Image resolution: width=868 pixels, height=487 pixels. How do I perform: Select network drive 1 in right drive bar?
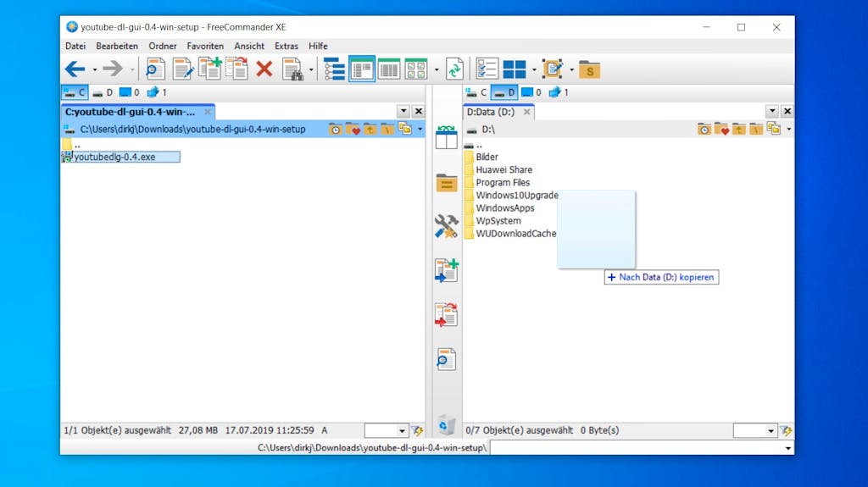tap(559, 92)
